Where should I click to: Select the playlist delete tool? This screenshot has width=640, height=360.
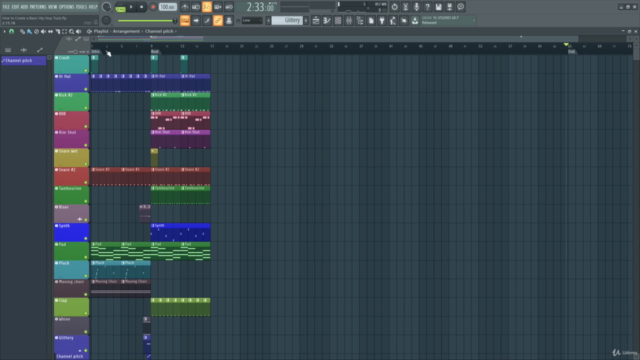[36, 31]
